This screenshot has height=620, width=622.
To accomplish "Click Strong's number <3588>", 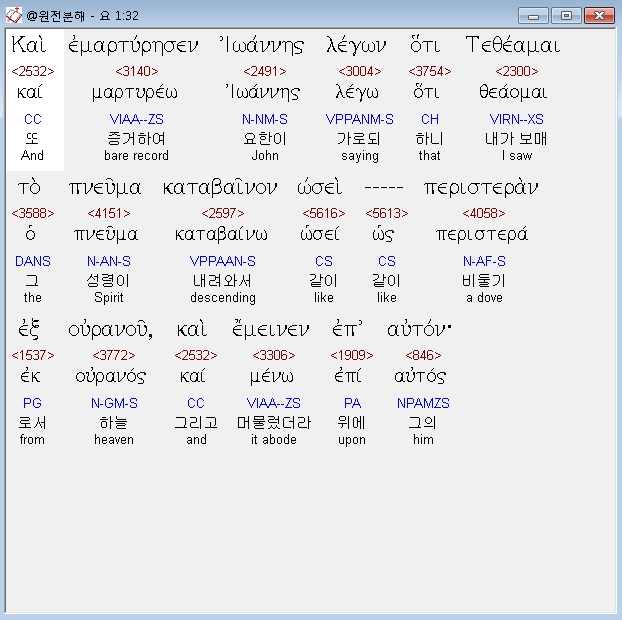I will click(33, 213).
